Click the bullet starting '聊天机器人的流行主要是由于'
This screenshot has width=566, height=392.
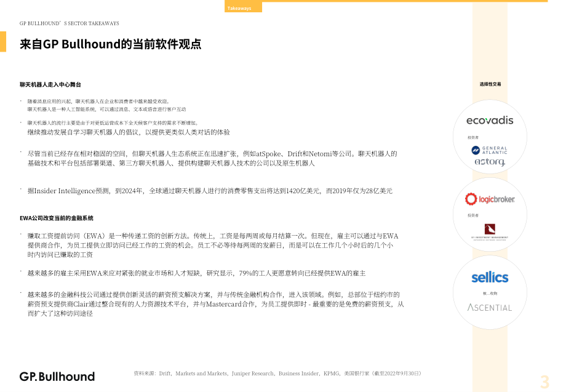[113, 122]
